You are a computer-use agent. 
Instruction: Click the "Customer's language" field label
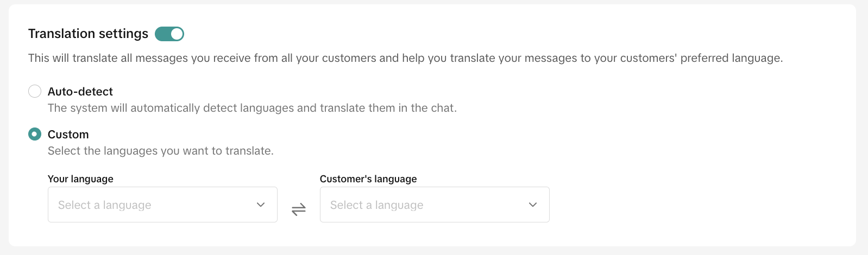click(x=368, y=179)
